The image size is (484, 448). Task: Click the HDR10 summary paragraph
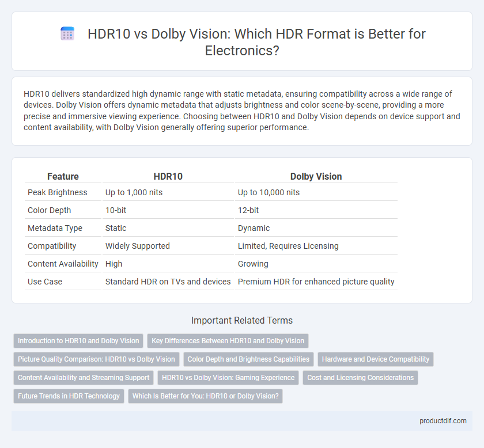pyautogui.click(x=242, y=111)
